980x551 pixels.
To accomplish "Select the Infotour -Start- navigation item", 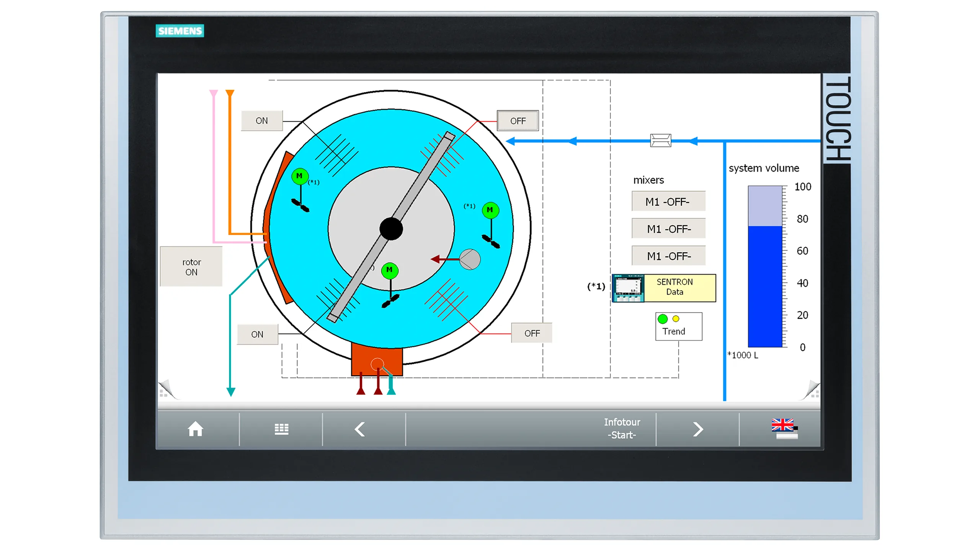I will [622, 429].
